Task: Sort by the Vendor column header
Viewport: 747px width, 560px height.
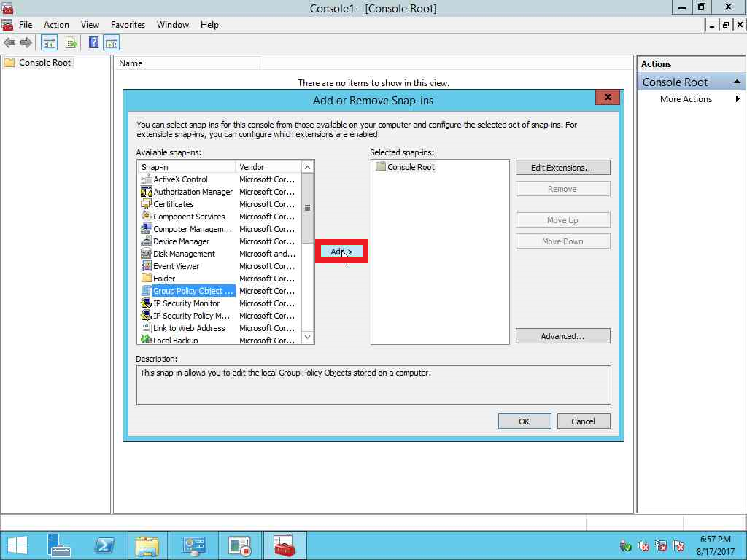Action: coord(267,167)
